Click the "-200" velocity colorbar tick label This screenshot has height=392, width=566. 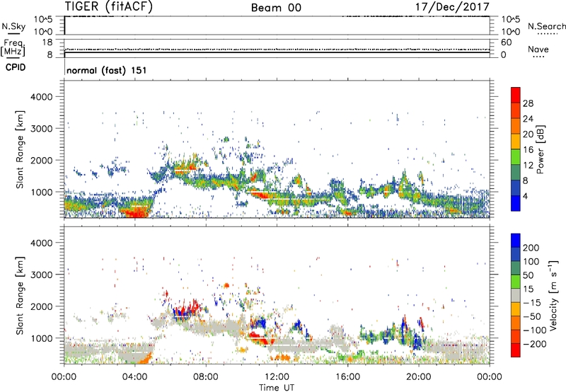[533, 344]
